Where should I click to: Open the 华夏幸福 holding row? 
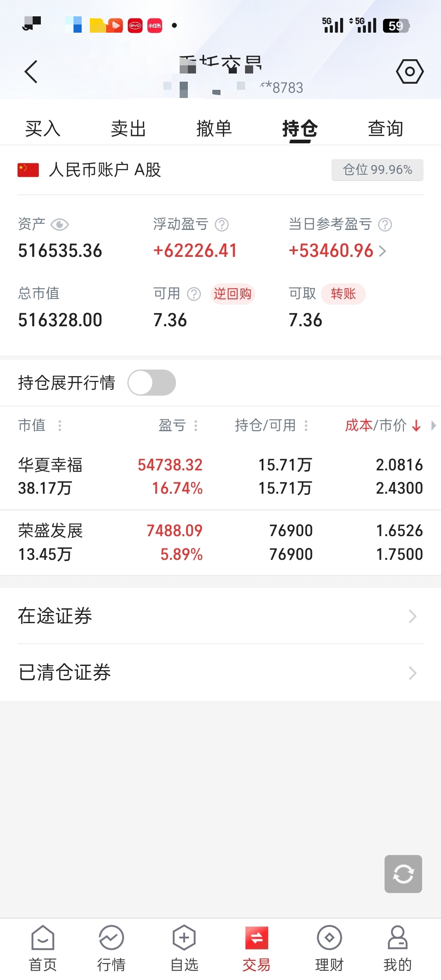(x=220, y=477)
